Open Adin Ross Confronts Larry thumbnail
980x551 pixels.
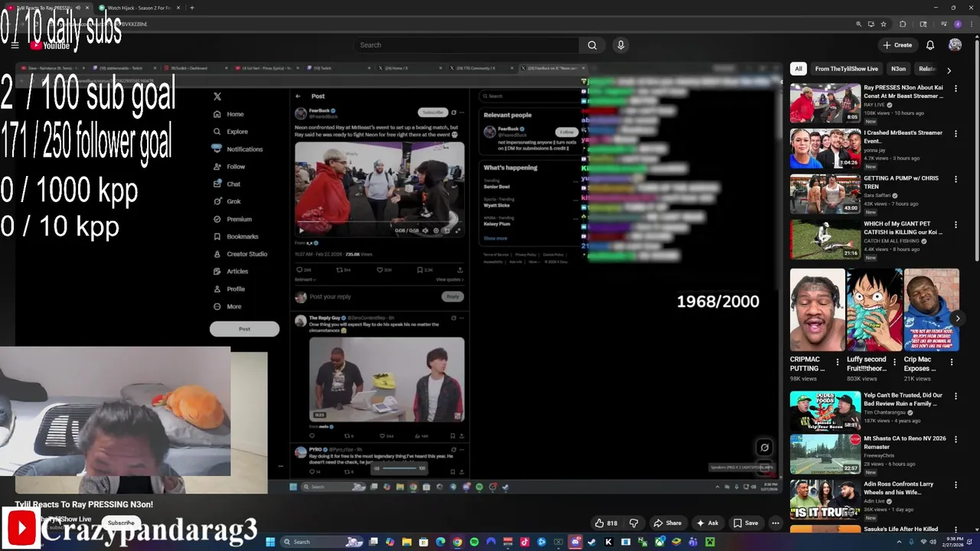tap(825, 499)
